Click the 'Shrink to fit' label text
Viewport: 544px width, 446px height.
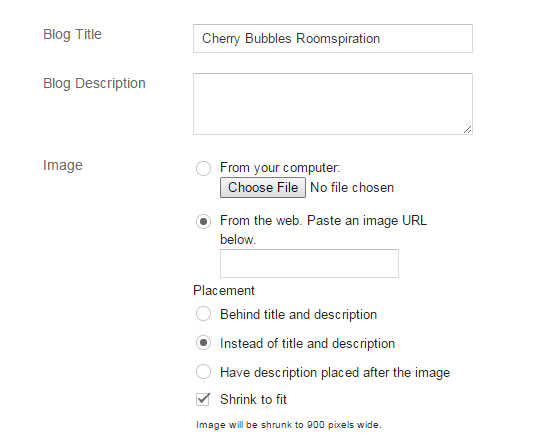point(253,399)
